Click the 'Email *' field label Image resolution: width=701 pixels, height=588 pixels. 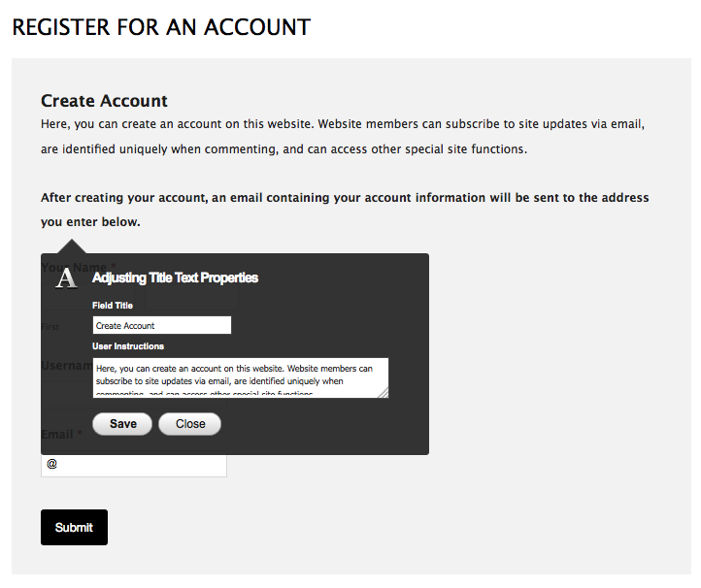click(60, 434)
